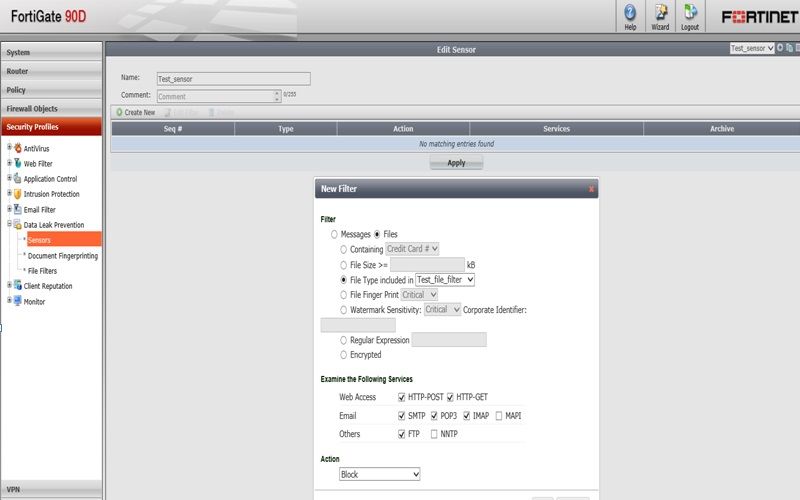The width and height of the screenshot is (800, 500).
Task: Select the Encrypted radio option
Action: click(343, 355)
